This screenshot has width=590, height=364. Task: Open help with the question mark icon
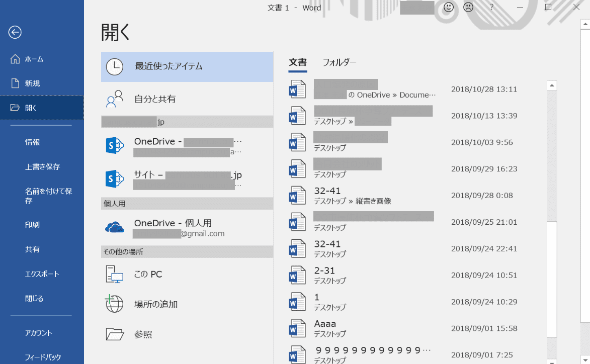click(x=491, y=8)
